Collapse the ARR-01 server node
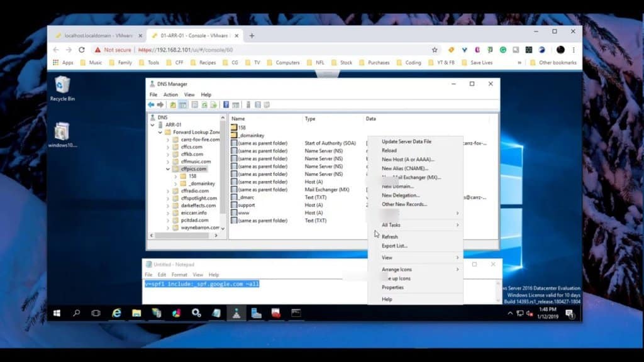The height and width of the screenshot is (362, 644). tap(153, 125)
